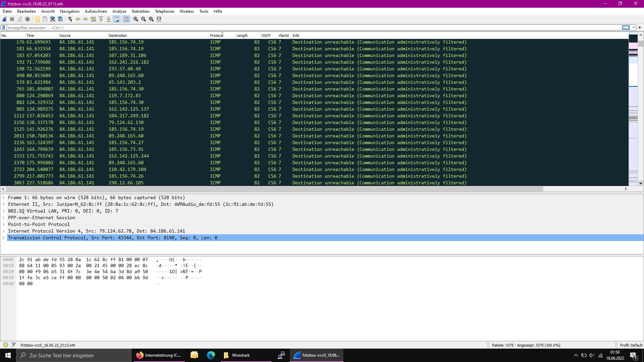The height and width of the screenshot is (362, 644).
Task: Open the Wireshark folder taskbar item
Action: click(x=246, y=355)
